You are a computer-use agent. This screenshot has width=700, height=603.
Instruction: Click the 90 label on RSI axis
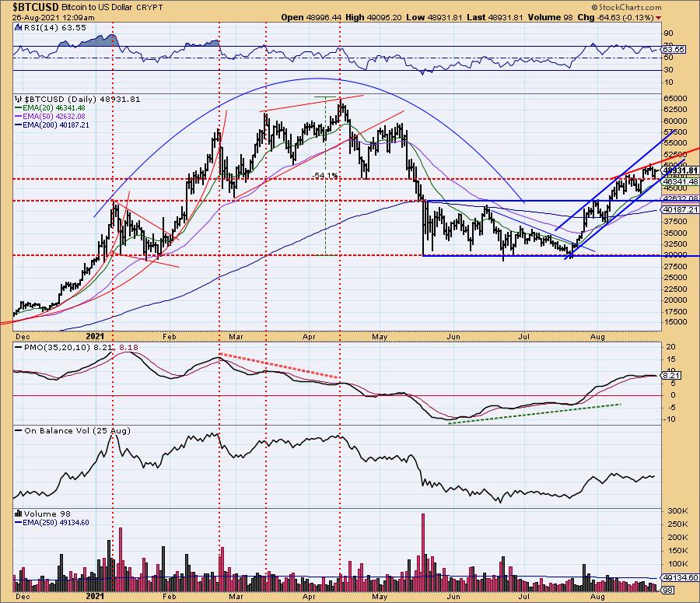click(669, 33)
